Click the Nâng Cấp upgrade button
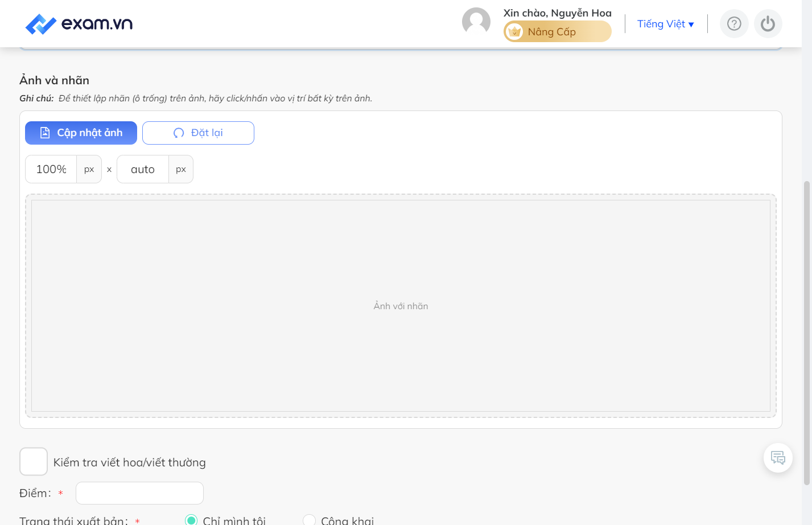The width and height of the screenshot is (812, 525). (x=558, y=31)
